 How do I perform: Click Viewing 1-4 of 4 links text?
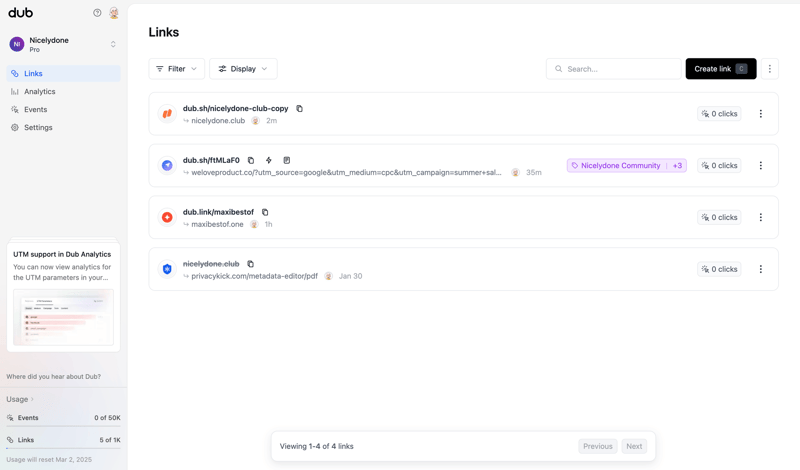316,446
